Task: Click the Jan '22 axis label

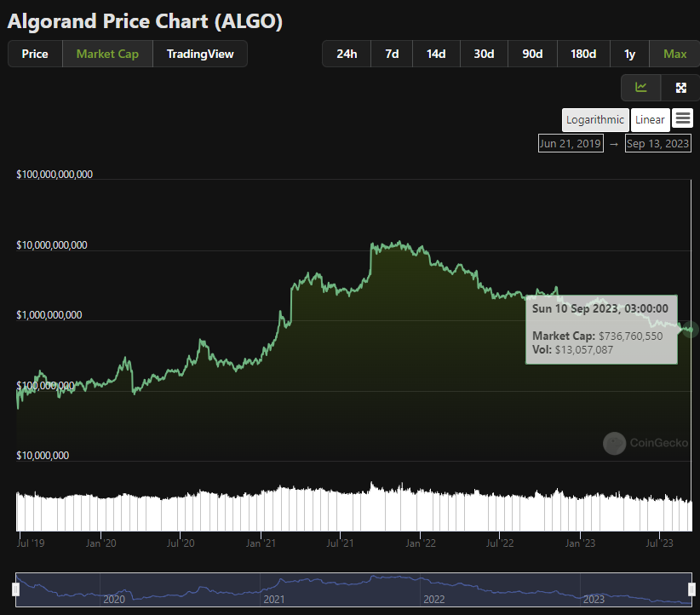Action: pyautogui.click(x=421, y=543)
